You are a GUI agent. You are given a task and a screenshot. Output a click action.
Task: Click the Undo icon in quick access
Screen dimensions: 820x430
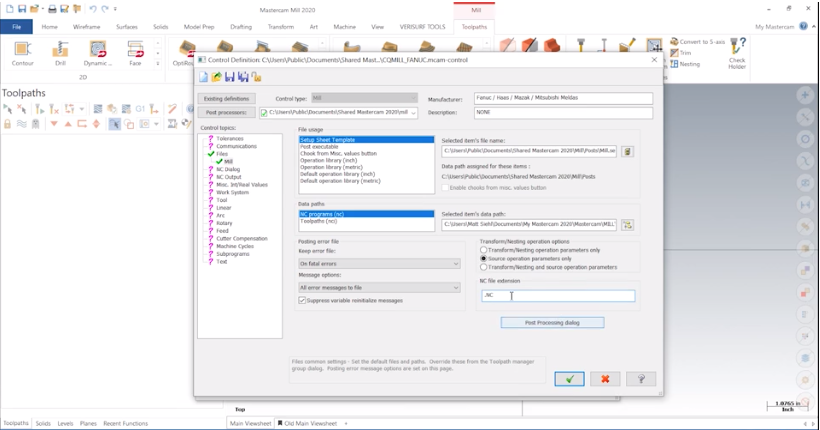93,9
